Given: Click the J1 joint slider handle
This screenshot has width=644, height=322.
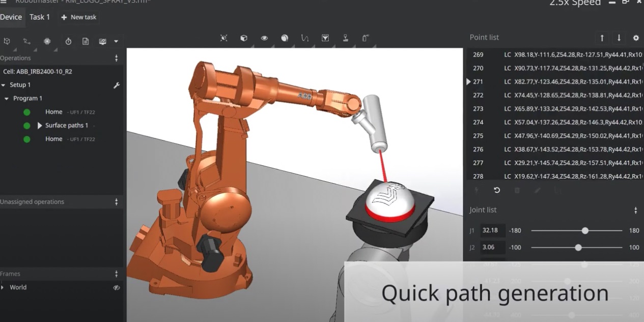Looking at the screenshot, I should 585,230.
